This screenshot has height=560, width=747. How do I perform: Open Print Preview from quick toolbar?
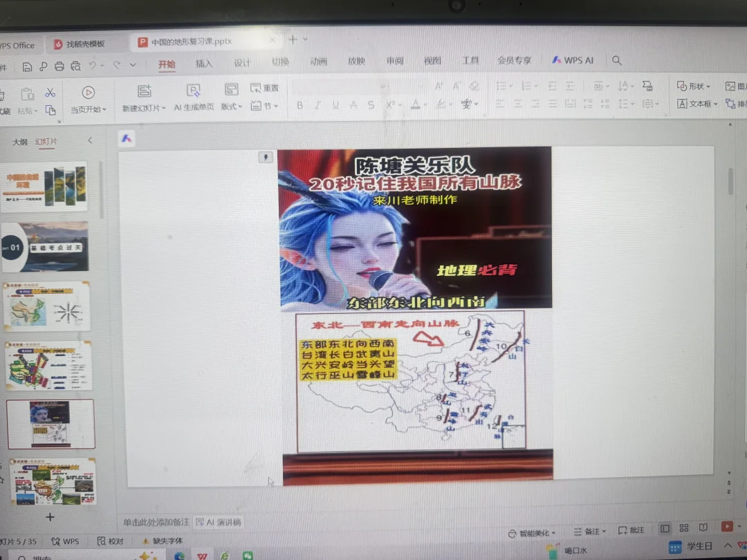pyautogui.click(x=75, y=66)
